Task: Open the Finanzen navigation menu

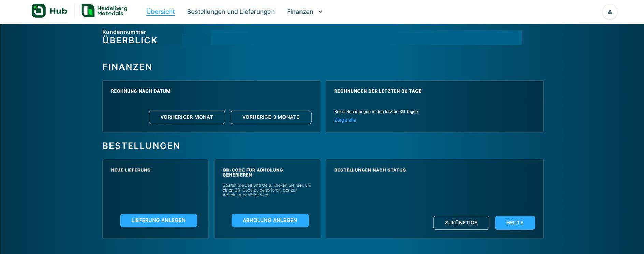Action: (300, 12)
